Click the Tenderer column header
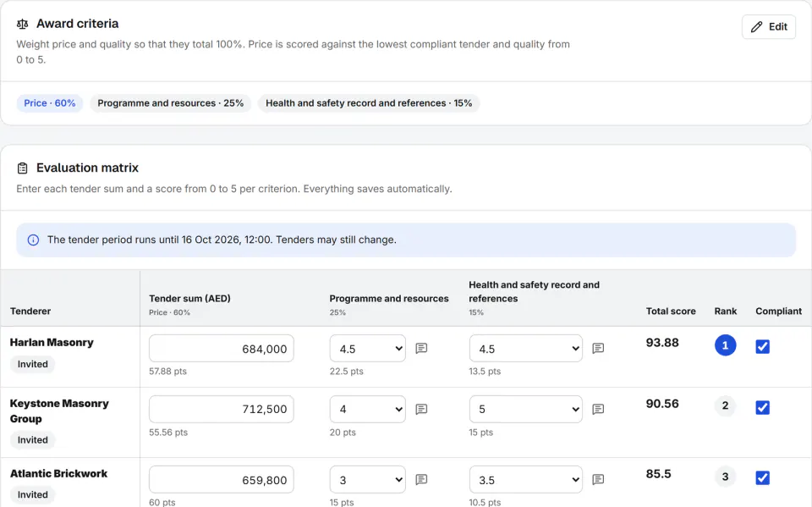This screenshot has width=812, height=507. 30,311
